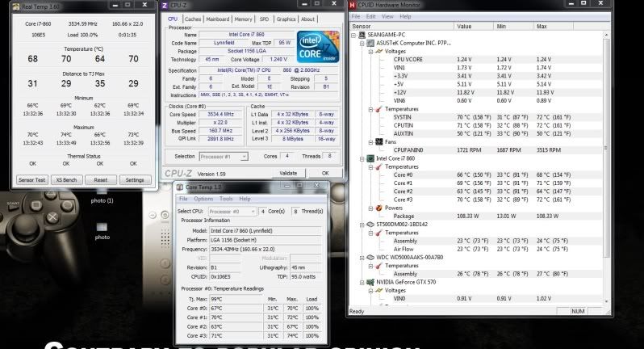Click the Intel Core i7 860 chip icon
Screen dimensions: 644x349
(370, 158)
